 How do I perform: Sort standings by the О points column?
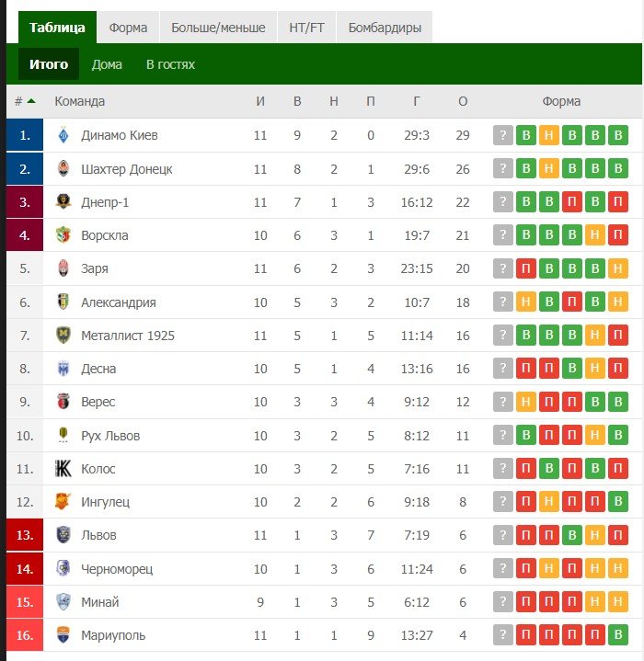click(x=463, y=101)
